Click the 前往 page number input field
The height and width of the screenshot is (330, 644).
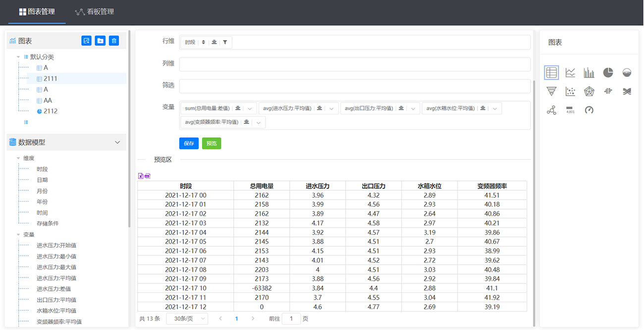tap(291, 319)
